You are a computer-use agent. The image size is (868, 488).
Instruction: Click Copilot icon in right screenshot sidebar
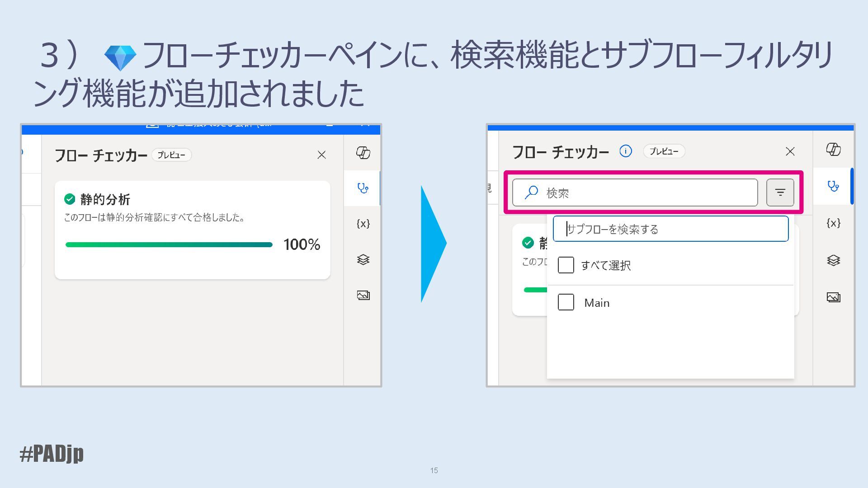point(833,149)
